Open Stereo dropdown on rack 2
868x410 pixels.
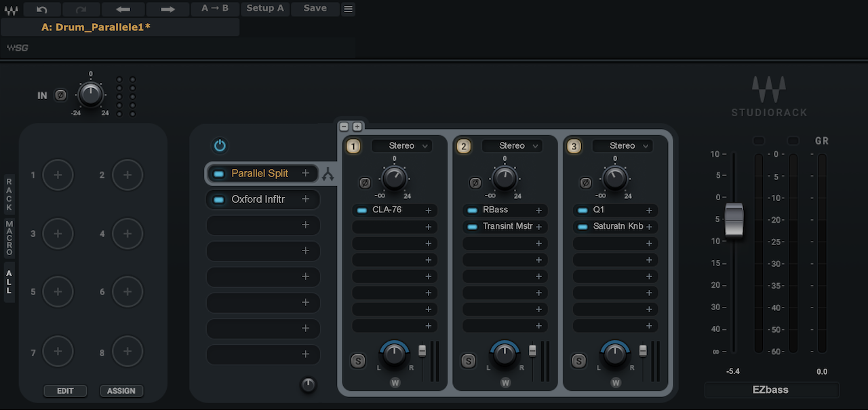pos(512,146)
